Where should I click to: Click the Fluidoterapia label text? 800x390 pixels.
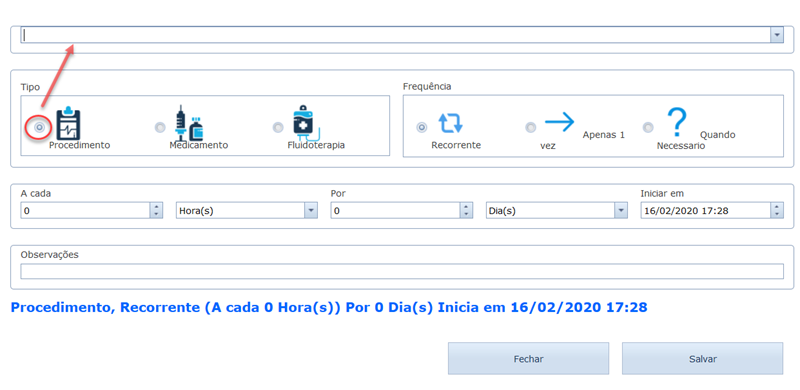[x=316, y=145]
